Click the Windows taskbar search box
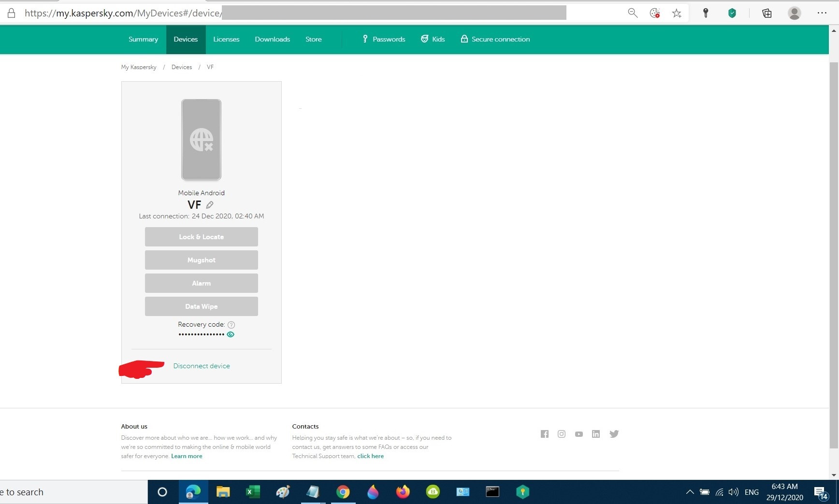The height and width of the screenshot is (504, 839). (x=73, y=492)
